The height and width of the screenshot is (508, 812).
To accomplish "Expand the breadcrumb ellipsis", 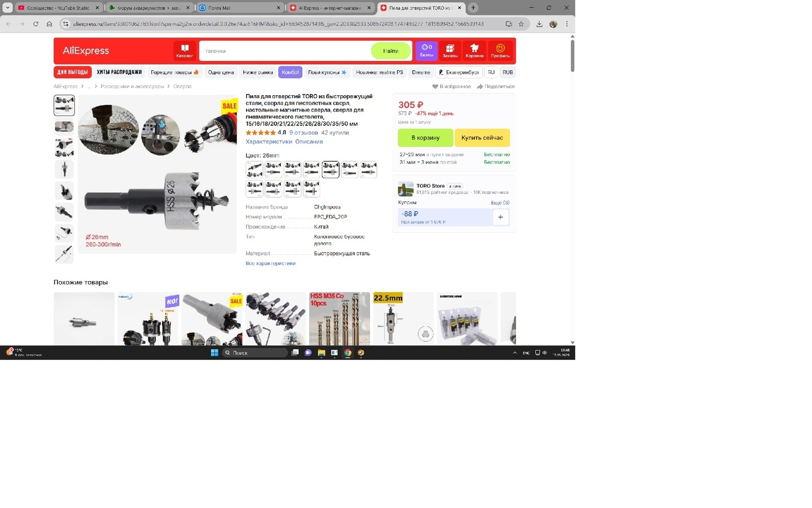I will coord(89,87).
